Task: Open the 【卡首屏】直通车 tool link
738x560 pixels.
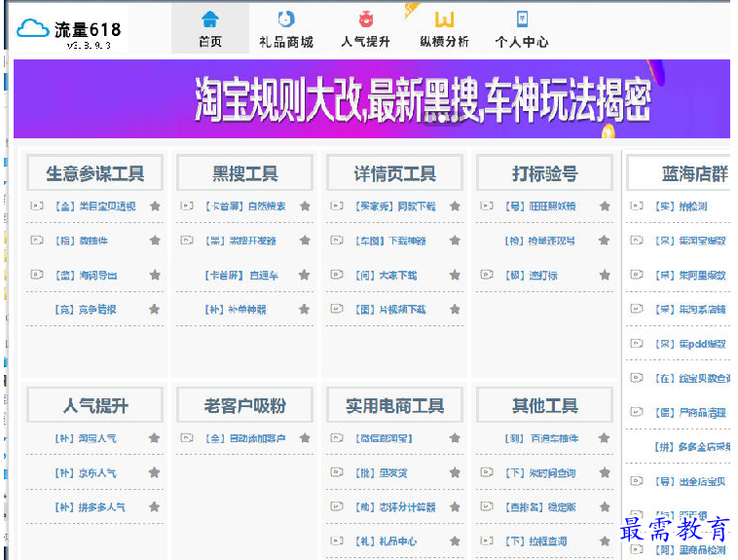Action: (241, 275)
